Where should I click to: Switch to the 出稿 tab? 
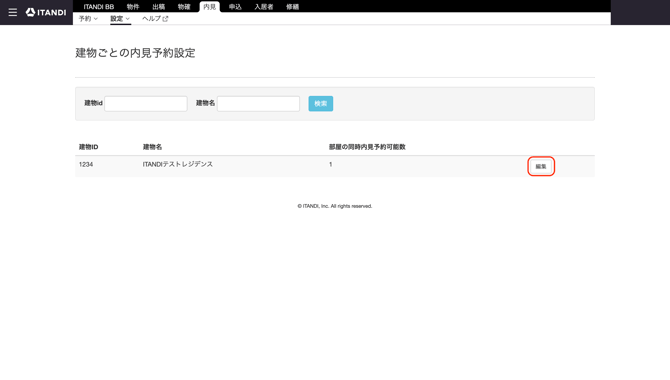(x=159, y=7)
